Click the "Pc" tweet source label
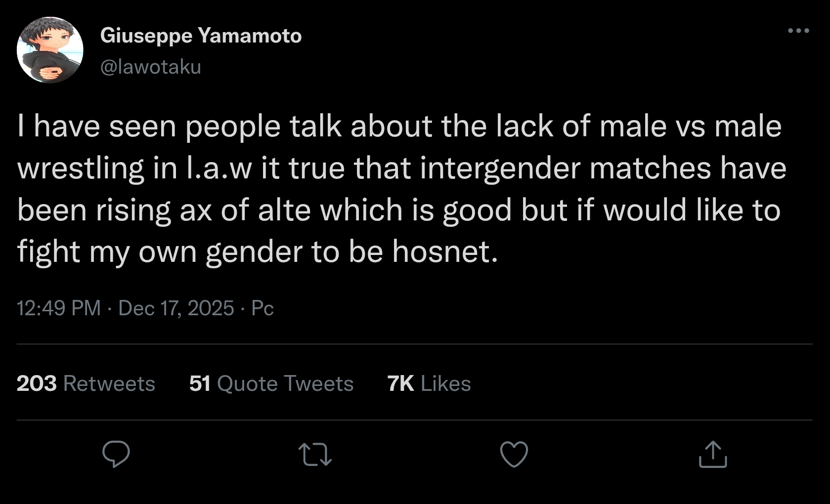 (x=262, y=308)
